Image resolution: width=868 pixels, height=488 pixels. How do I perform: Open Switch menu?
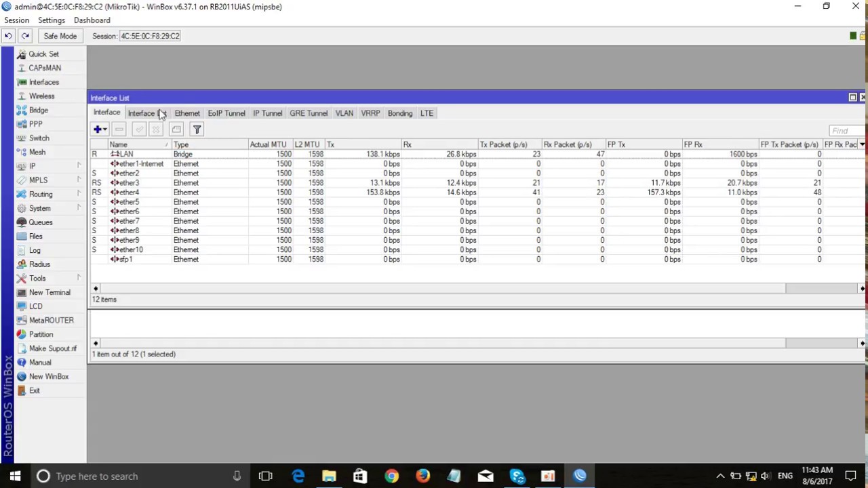[x=39, y=138]
